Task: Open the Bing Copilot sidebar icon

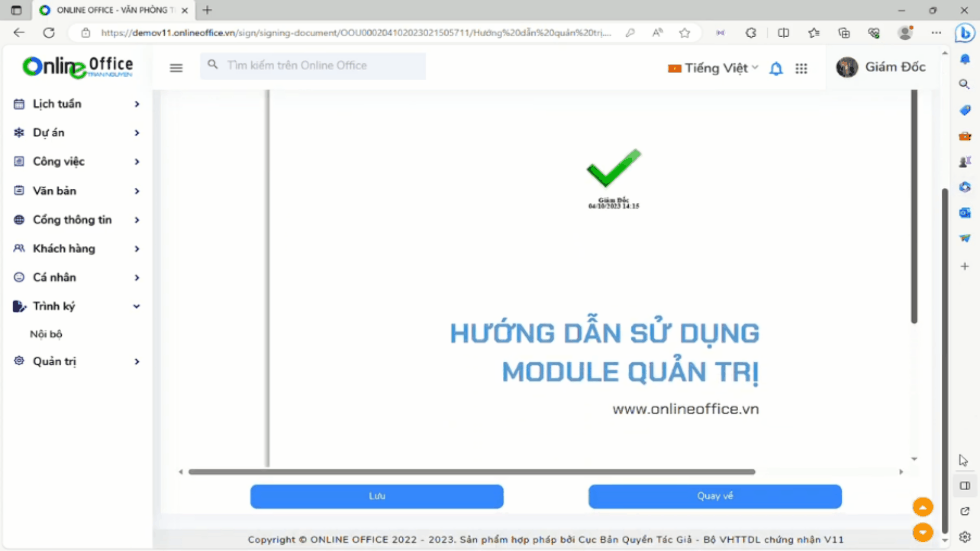Action: click(x=965, y=33)
